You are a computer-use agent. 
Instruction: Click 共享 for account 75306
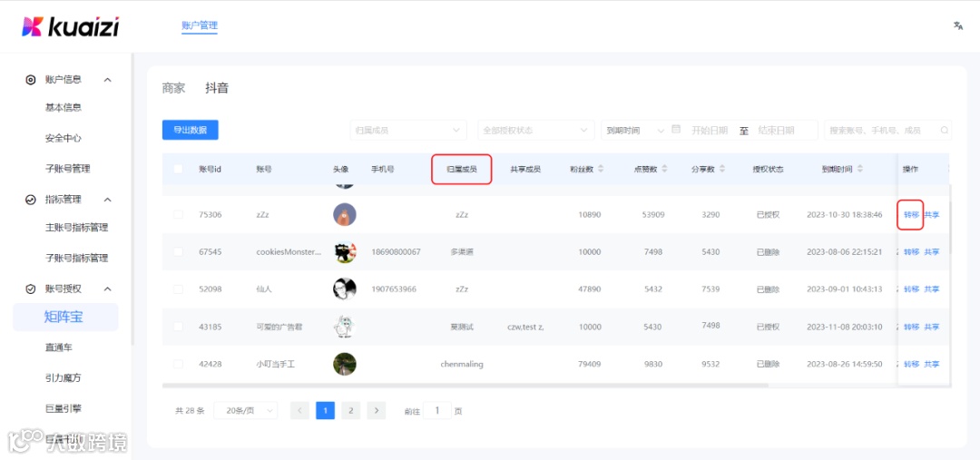click(x=932, y=214)
